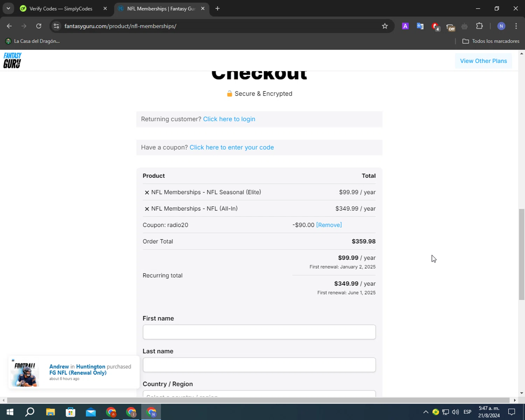The height and width of the screenshot is (420, 525).
Task: Select First renewal: January 2, 2025 text
Action: (x=342, y=267)
